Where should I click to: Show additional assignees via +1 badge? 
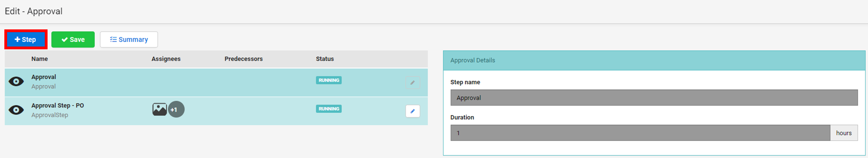(x=176, y=109)
